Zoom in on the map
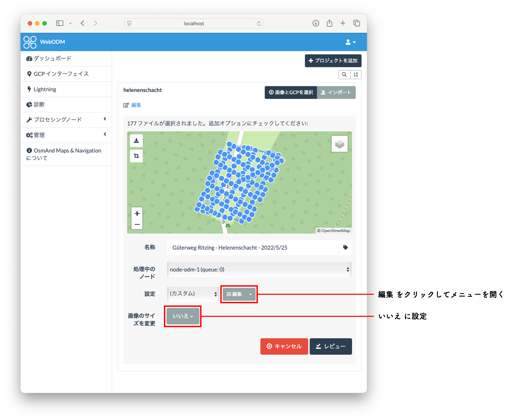The image size is (513, 420). click(137, 213)
